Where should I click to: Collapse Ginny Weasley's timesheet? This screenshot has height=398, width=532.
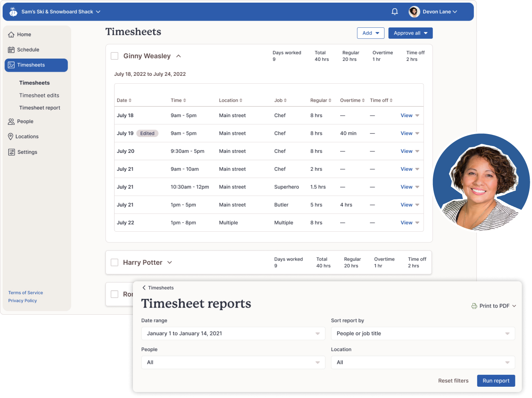click(178, 56)
